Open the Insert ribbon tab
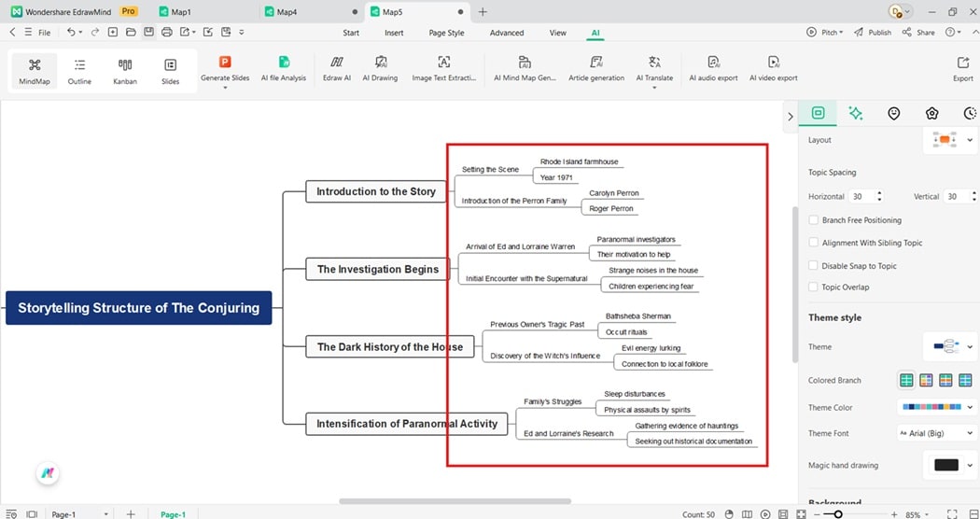The width and height of the screenshot is (980, 519). click(x=394, y=33)
